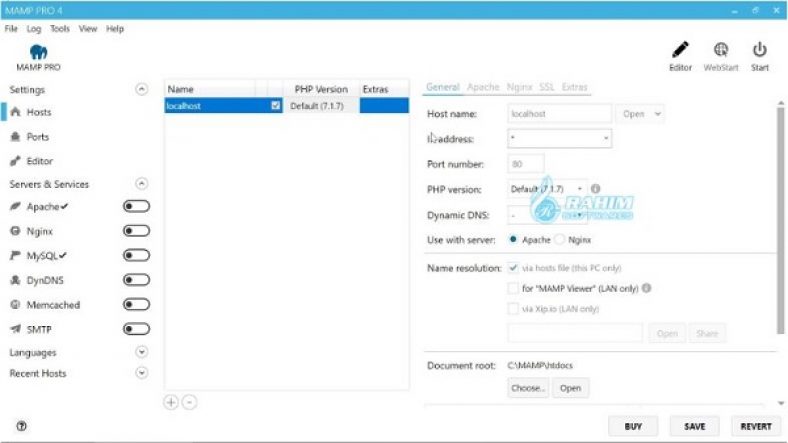Select the localhost row in hosts list
This screenshot has width=788, height=443.
286,105
